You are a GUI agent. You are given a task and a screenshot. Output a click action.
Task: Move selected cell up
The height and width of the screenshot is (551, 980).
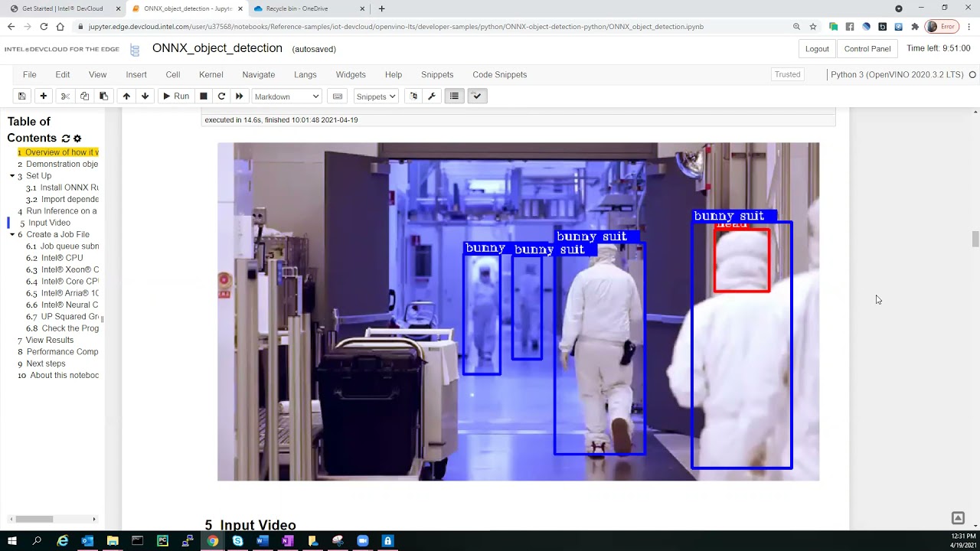126,96
